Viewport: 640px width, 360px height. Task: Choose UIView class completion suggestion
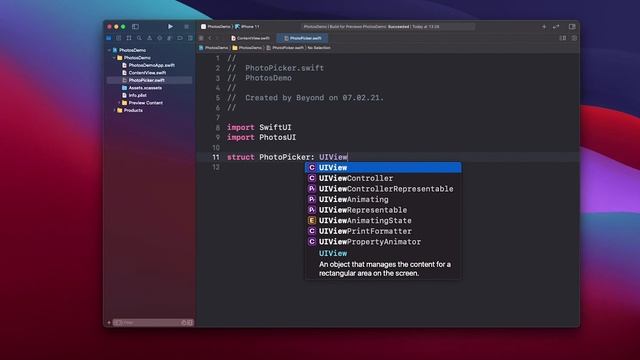[383, 168]
